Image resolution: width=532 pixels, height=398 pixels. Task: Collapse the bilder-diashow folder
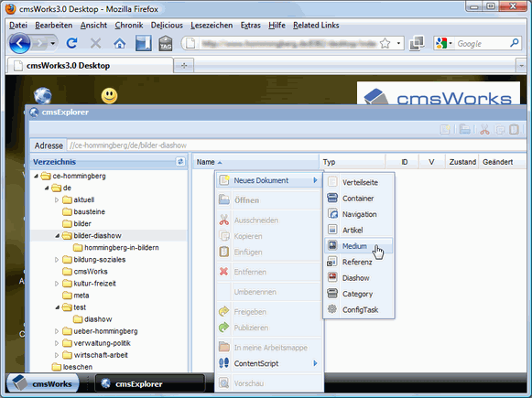pos(57,236)
